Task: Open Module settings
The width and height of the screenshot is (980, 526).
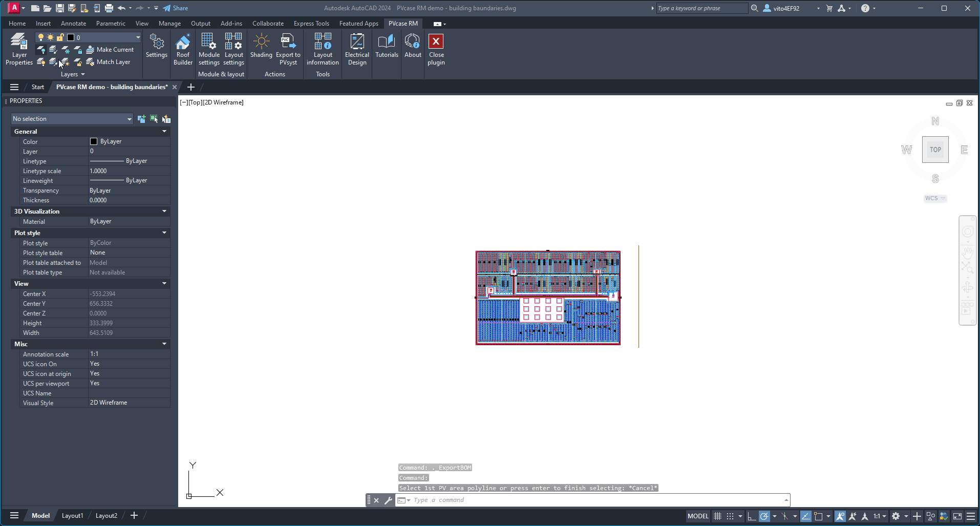Action: coord(209,49)
